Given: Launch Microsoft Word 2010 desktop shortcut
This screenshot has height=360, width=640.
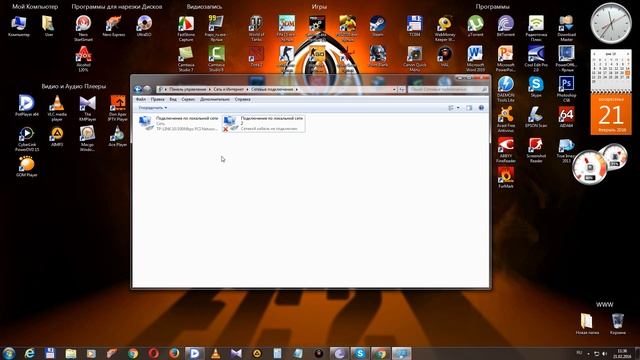Looking at the screenshot, I should pyautogui.click(x=475, y=59).
